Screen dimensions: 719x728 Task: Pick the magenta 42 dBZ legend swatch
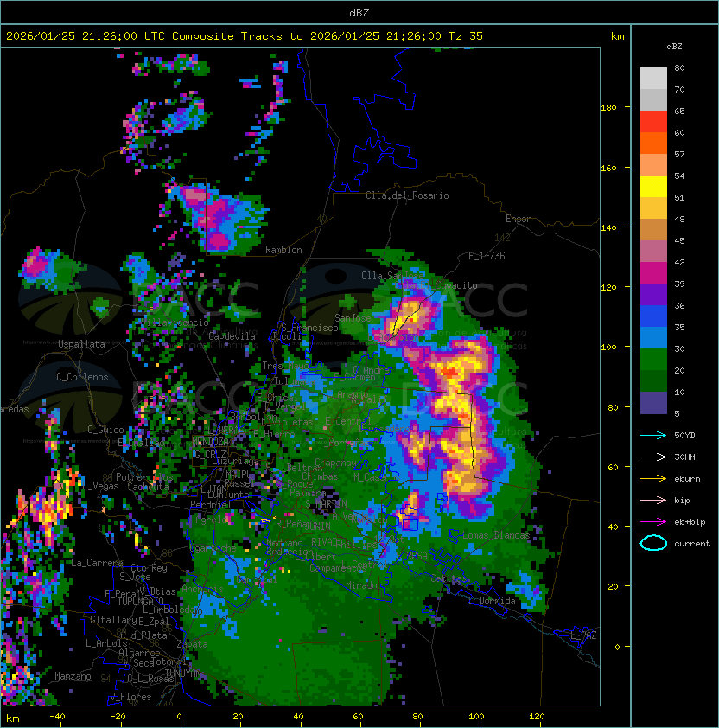[x=653, y=273]
